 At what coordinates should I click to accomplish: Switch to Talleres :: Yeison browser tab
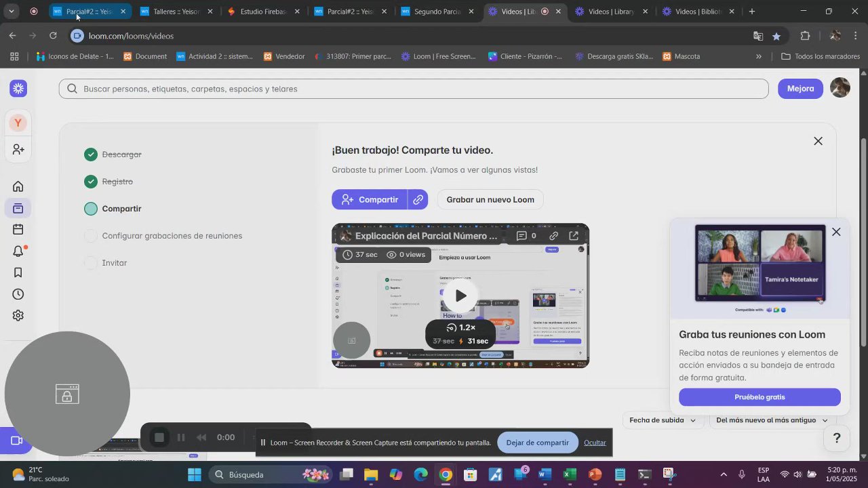pos(176,12)
